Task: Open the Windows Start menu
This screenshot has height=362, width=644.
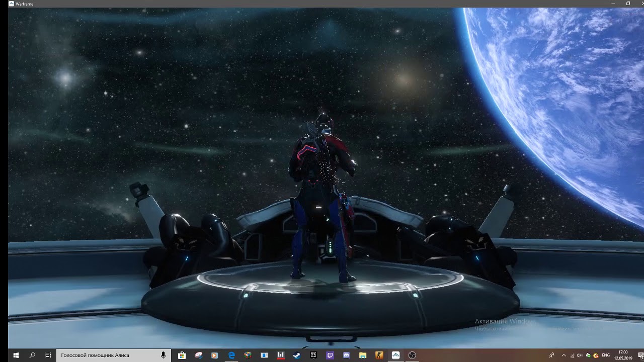Action: (x=16, y=355)
